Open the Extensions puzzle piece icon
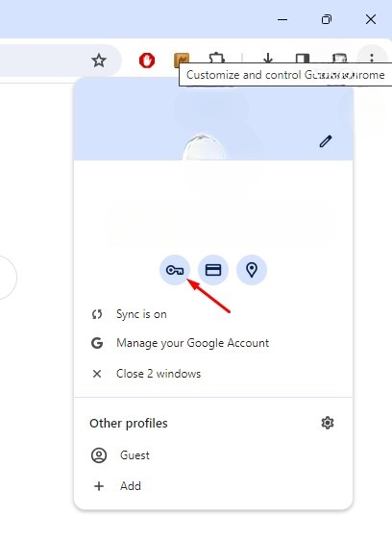392x539 pixels. tap(216, 58)
